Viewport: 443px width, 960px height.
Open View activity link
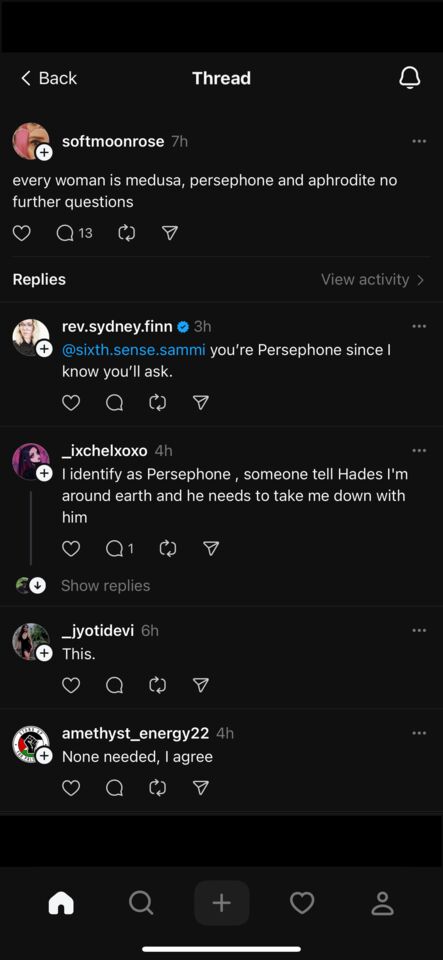[x=373, y=279]
